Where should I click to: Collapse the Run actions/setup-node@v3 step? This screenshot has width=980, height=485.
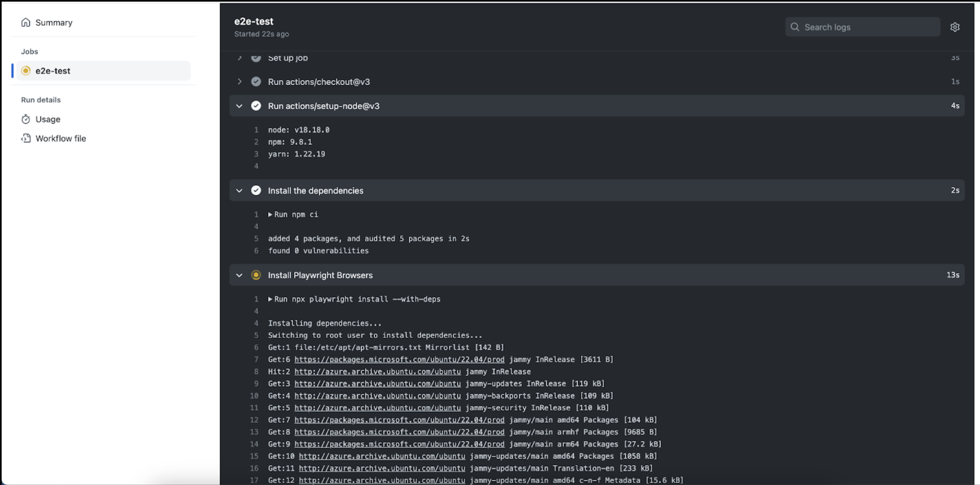click(x=239, y=106)
